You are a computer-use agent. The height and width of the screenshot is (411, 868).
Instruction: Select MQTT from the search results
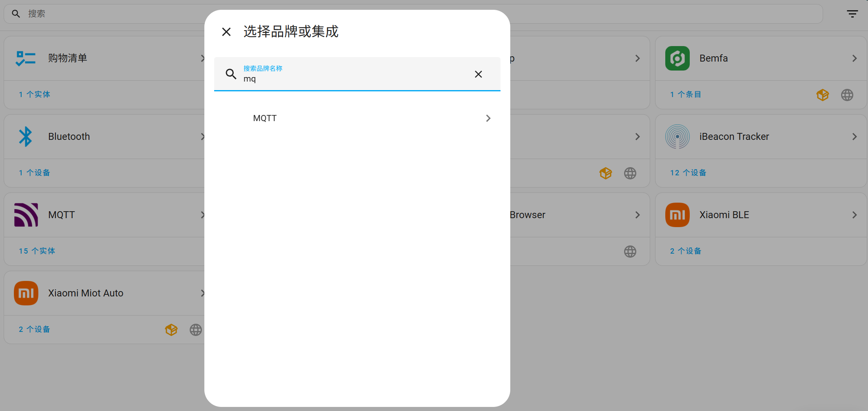coord(265,118)
